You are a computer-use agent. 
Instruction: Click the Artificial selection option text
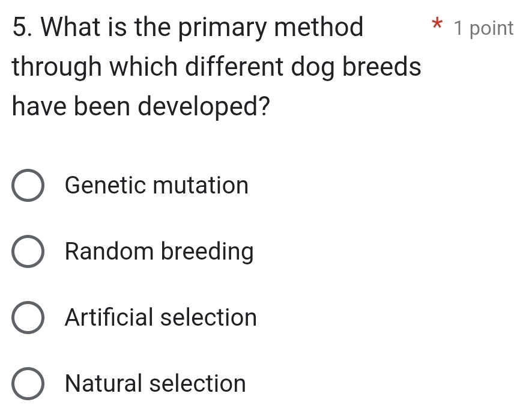click(160, 318)
